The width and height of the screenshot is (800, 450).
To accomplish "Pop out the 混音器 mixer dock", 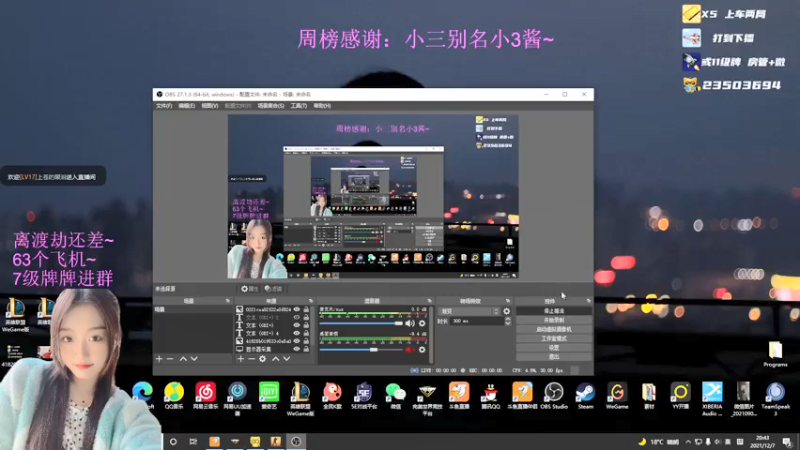I will (430, 301).
